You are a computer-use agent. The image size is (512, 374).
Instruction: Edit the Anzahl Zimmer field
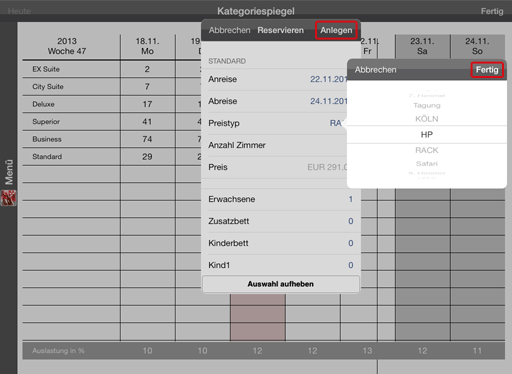pyautogui.click(x=277, y=145)
